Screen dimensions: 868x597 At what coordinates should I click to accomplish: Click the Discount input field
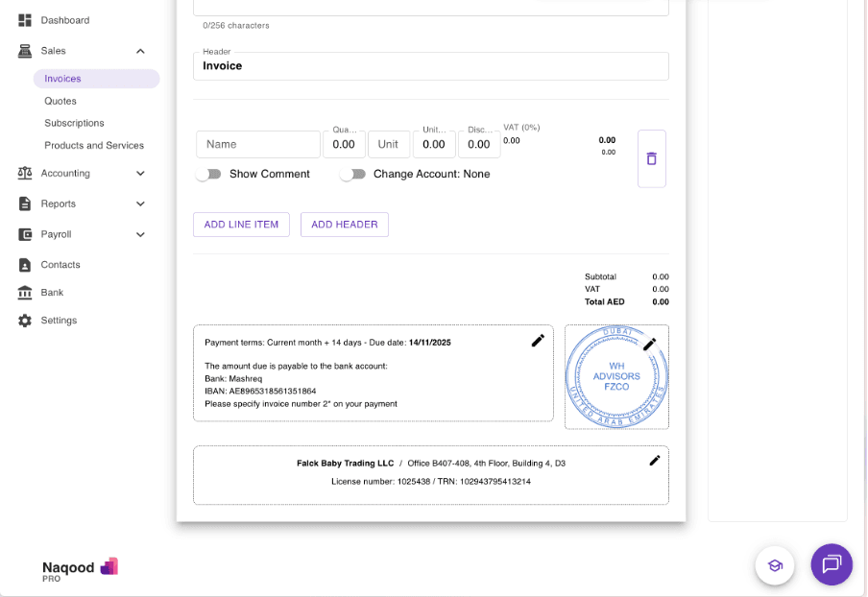(x=479, y=144)
